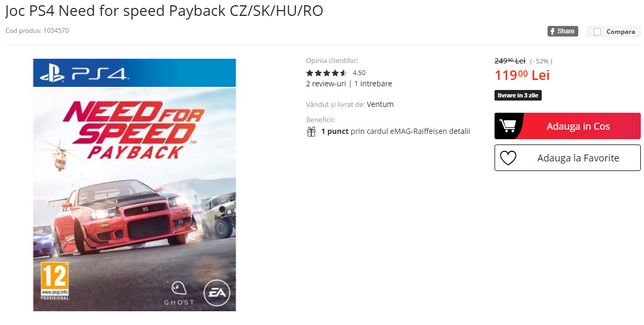Click Adauga la Favorite button
The width and height of the screenshot is (644, 325).
pyautogui.click(x=567, y=158)
